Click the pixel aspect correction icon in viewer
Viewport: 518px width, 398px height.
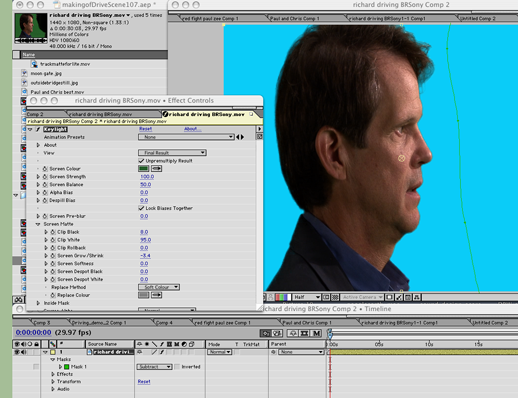click(389, 297)
